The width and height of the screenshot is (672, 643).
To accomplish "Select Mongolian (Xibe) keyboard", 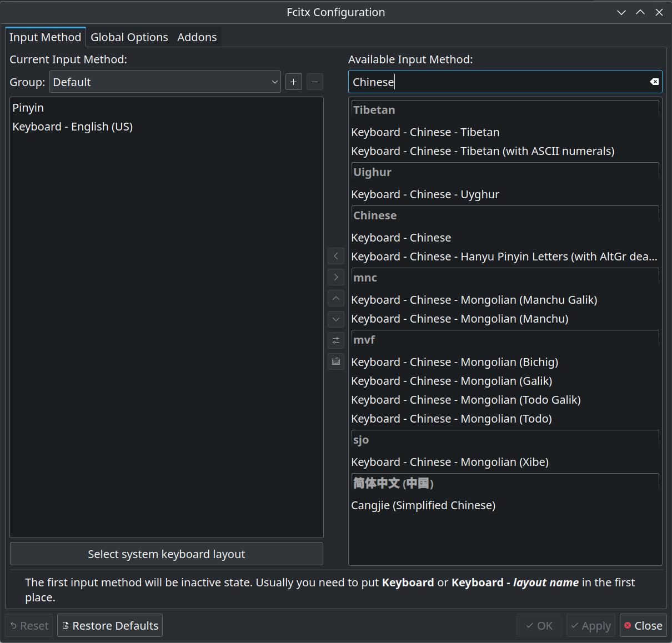I will [505, 462].
